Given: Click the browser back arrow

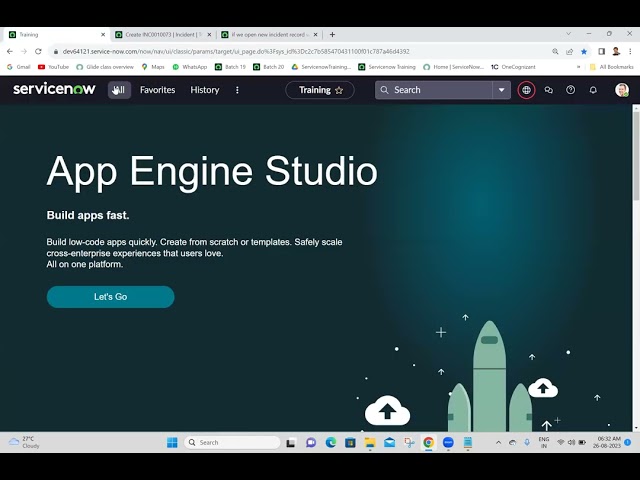Looking at the screenshot, I should point(10,51).
